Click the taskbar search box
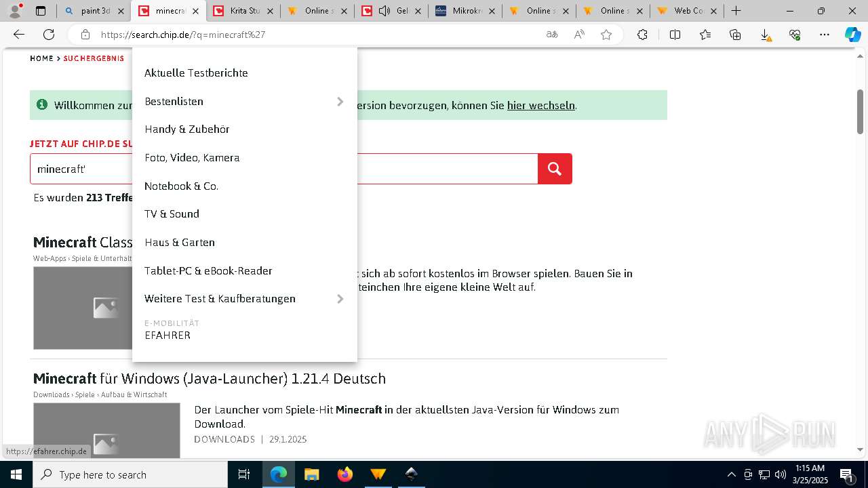Screen dimensions: 868x488 130,474
